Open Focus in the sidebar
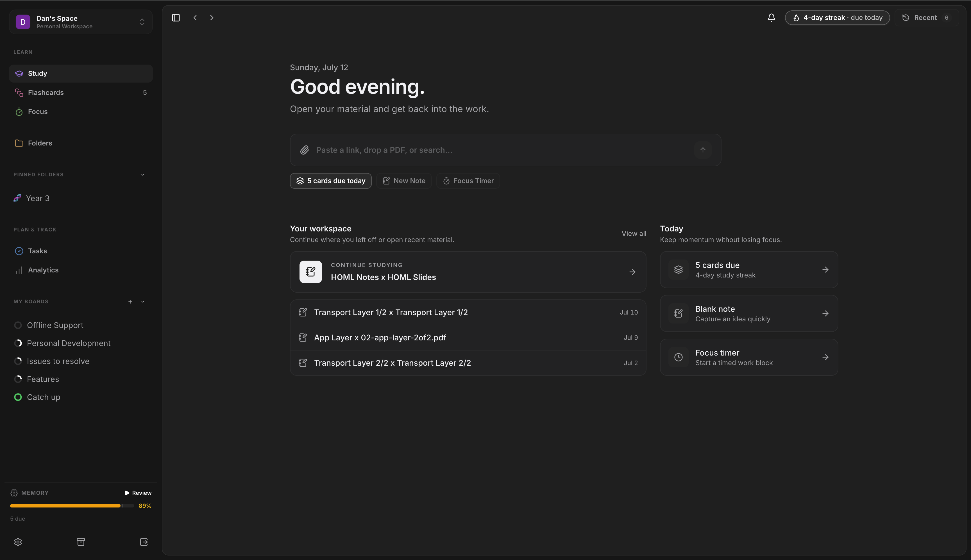This screenshot has height=560, width=971. tap(81, 112)
